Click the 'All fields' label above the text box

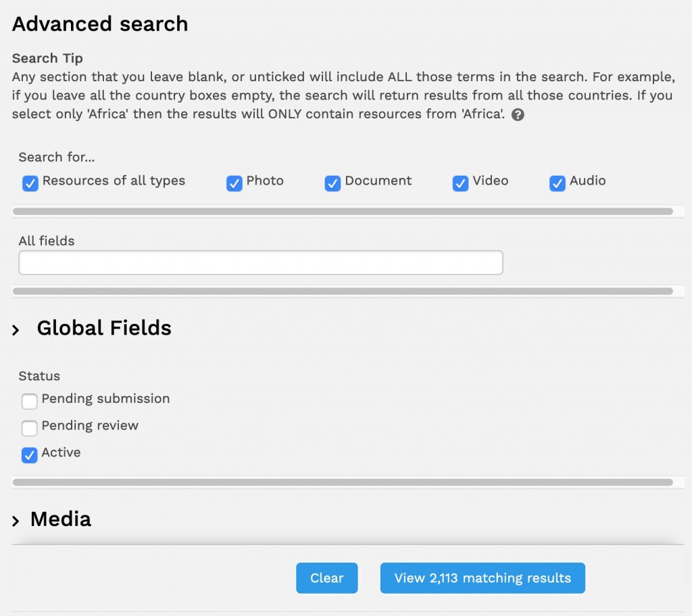[47, 241]
